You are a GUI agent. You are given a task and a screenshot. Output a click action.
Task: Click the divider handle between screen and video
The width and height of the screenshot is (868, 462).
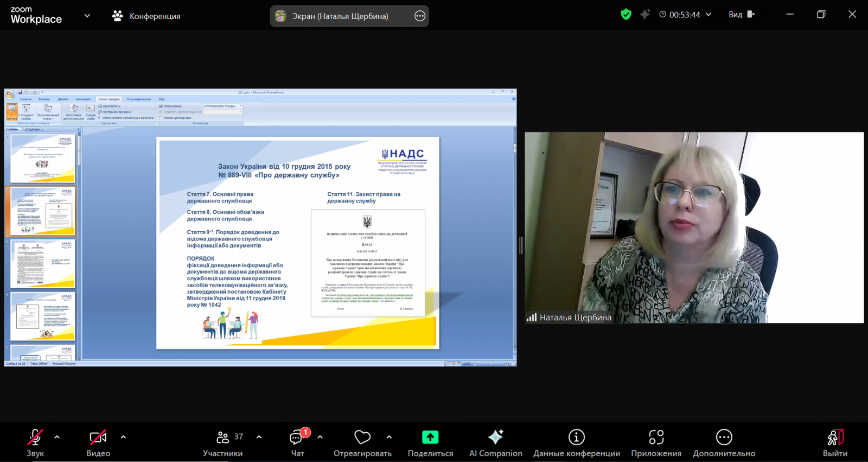point(521,245)
